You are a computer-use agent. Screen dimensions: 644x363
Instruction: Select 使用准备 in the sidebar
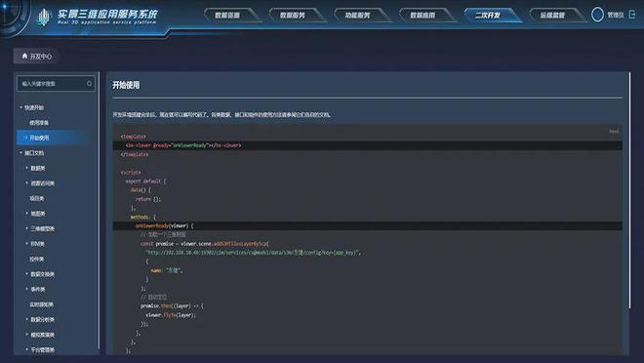pyautogui.click(x=39, y=122)
